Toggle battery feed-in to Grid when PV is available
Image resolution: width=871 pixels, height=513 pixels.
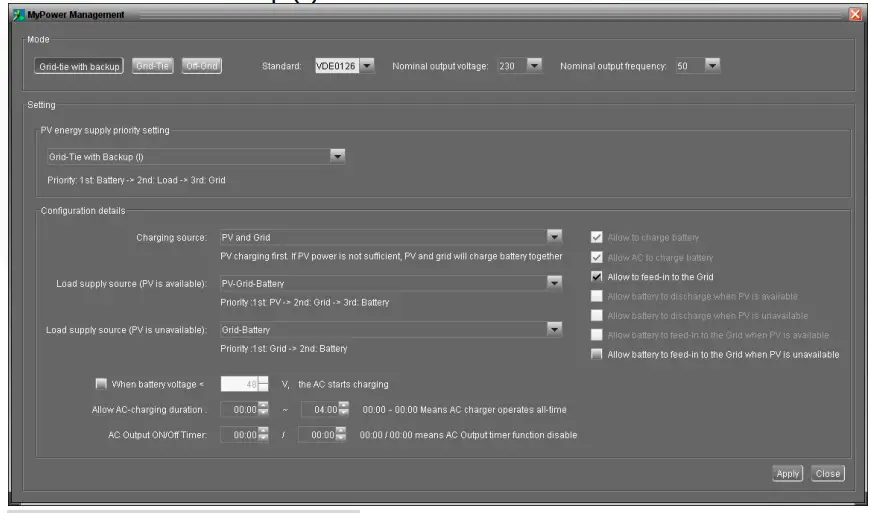pyautogui.click(x=597, y=335)
